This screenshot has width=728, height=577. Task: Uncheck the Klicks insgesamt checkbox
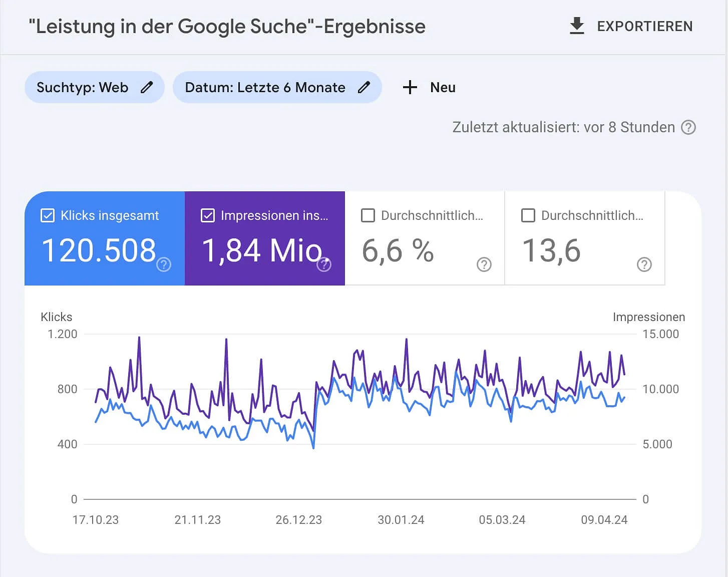tap(48, 216)
